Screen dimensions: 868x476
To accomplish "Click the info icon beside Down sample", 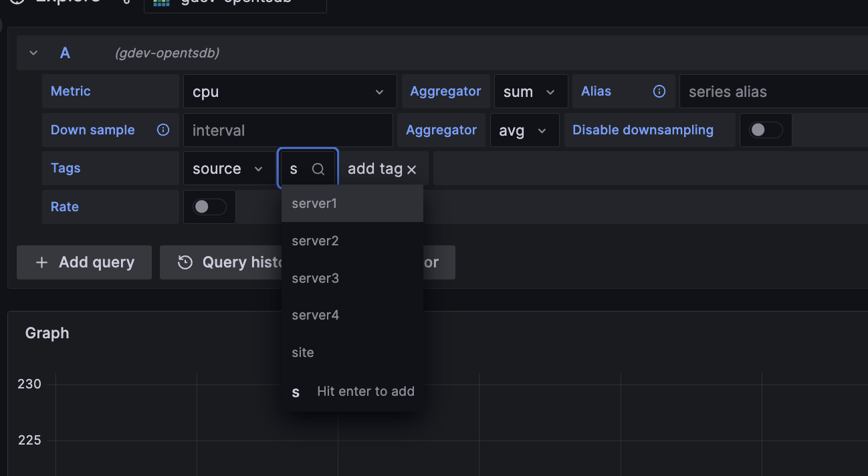I will (162, 130).
